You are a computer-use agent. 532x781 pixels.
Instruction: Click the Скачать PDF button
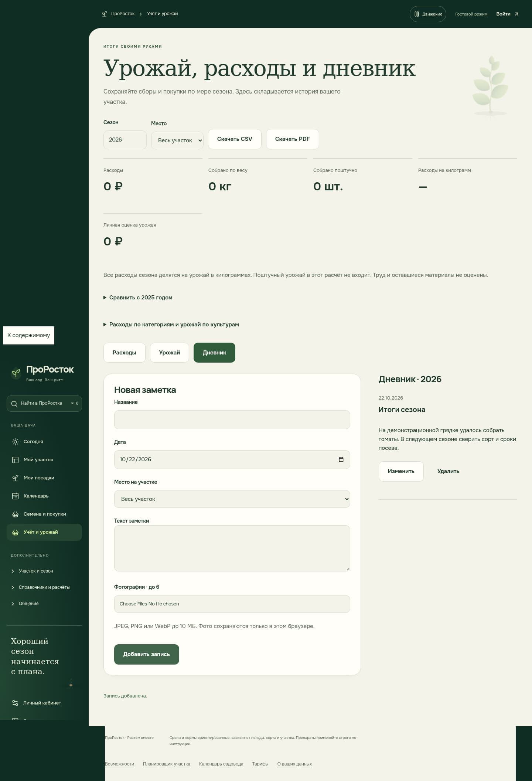293,139
